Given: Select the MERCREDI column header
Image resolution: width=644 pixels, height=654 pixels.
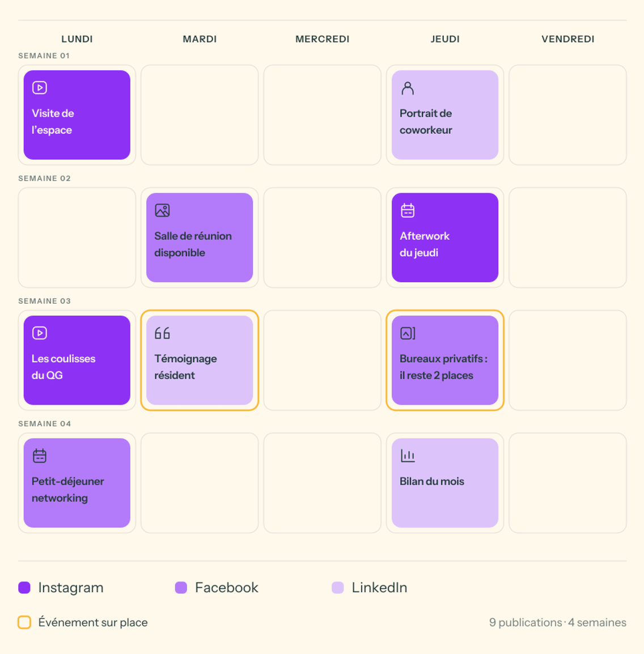Looking at the screenshot, I should tap(323, 39).
